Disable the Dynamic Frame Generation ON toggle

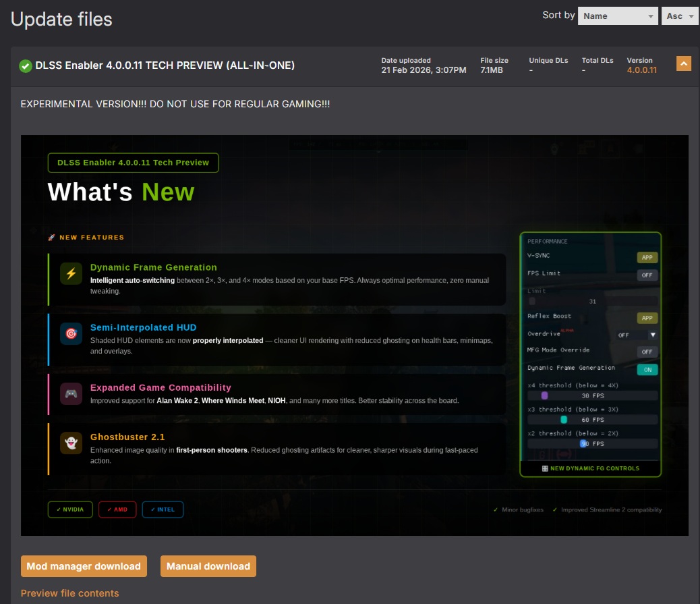tap(647, 370)
